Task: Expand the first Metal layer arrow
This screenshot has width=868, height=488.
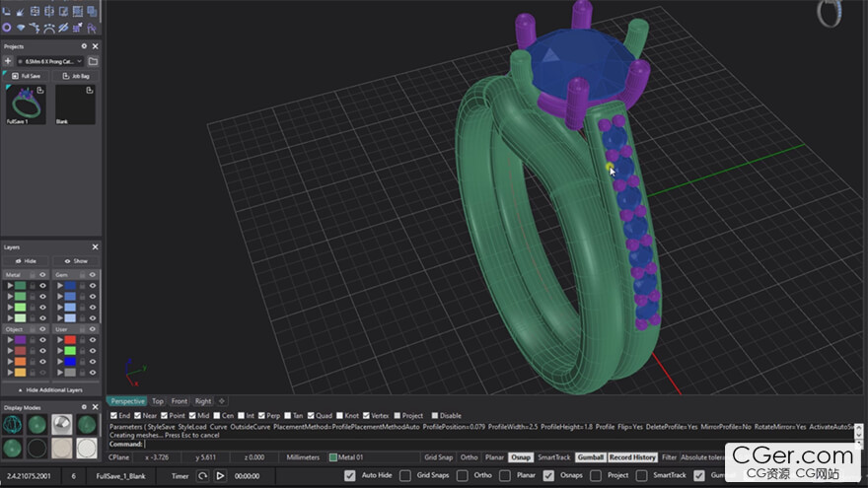Action: [10, 286]
